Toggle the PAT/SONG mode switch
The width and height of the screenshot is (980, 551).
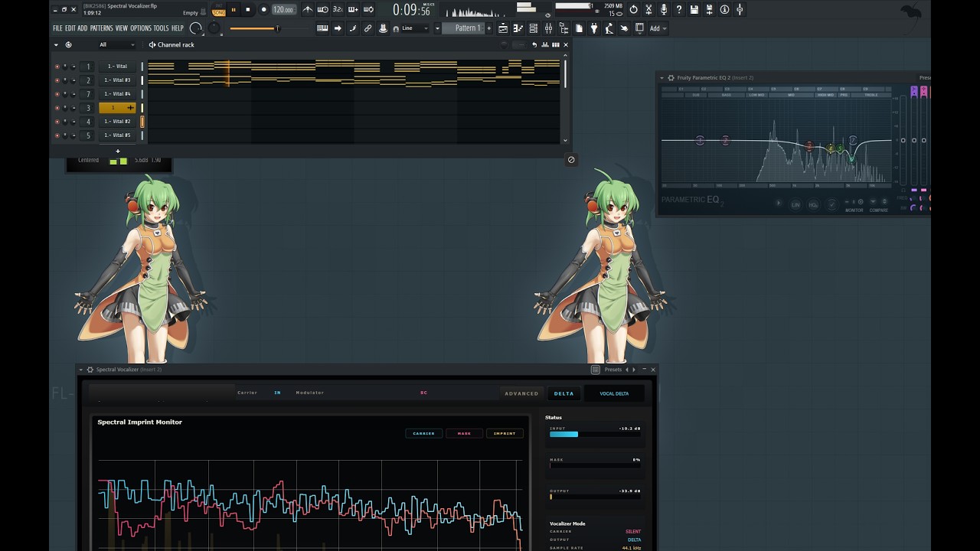[x=219, y=10]
